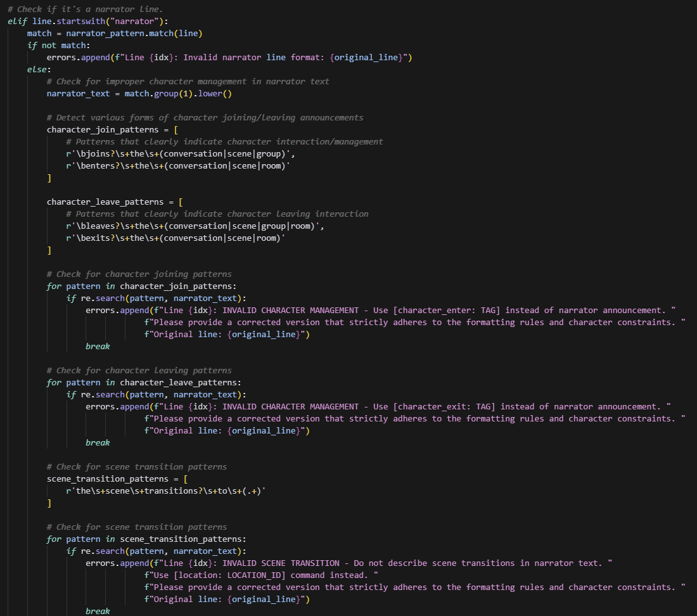Click the "Use [location: LOCATION_ID] command instead." string
This screenshot has height=616, width=697.
point(261,575)
